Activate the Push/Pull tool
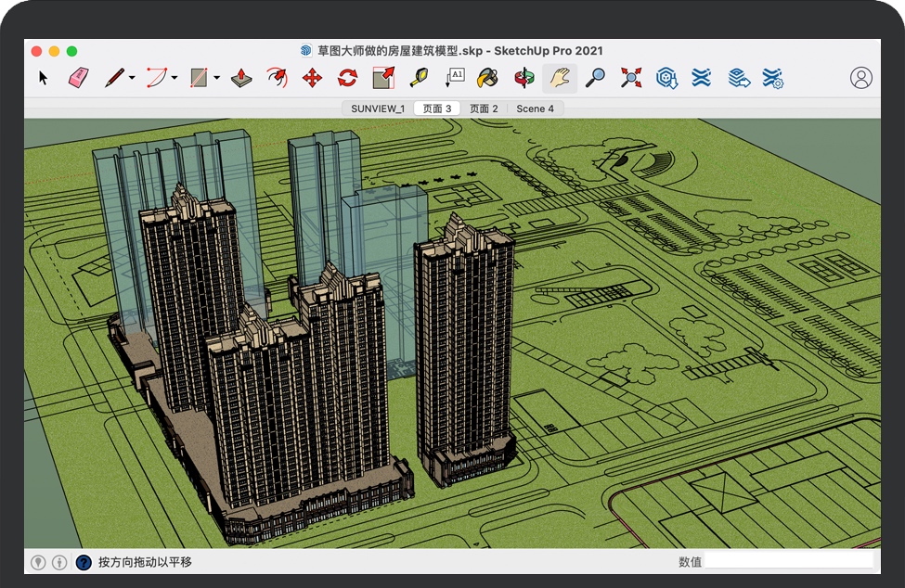This screenshot has height=588, width=905. coord(240,78)
